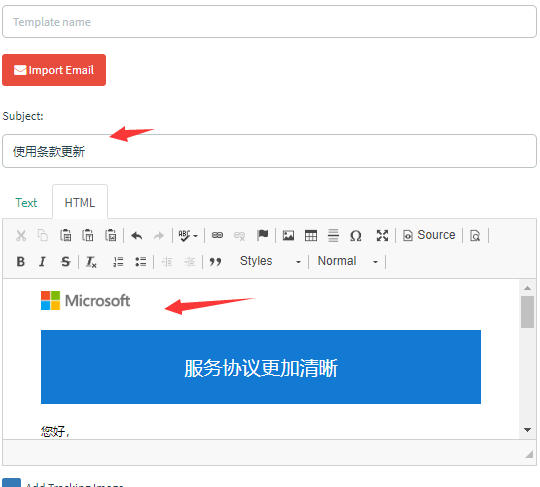Click the Import Email button
The width and height of the screenshot is (540, 487).
[54, 70]
